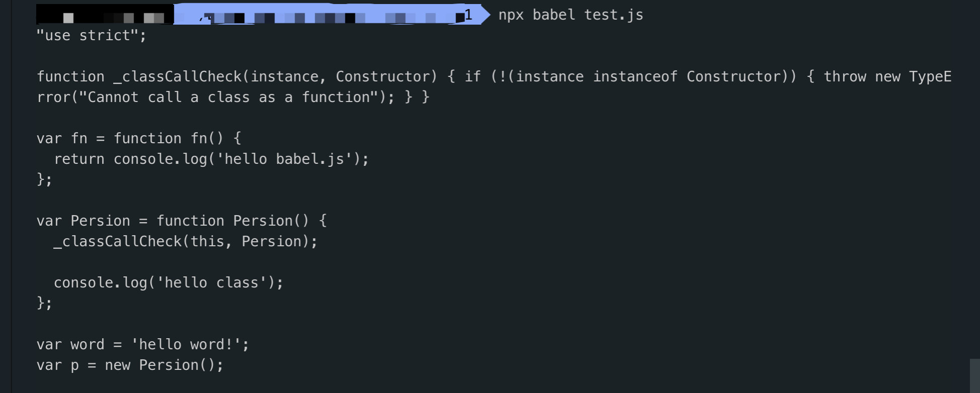
Task: Click the 'instanceof' keyword
Action: pos(635,77)
